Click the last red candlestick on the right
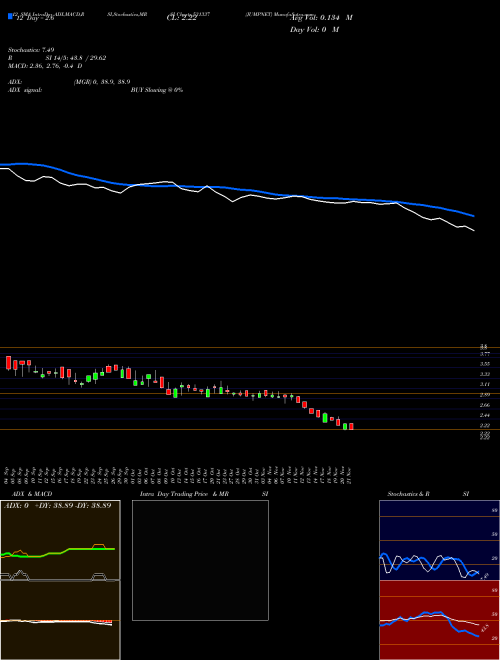The width and height of the screenshot is (500, 660). (351, 426)
